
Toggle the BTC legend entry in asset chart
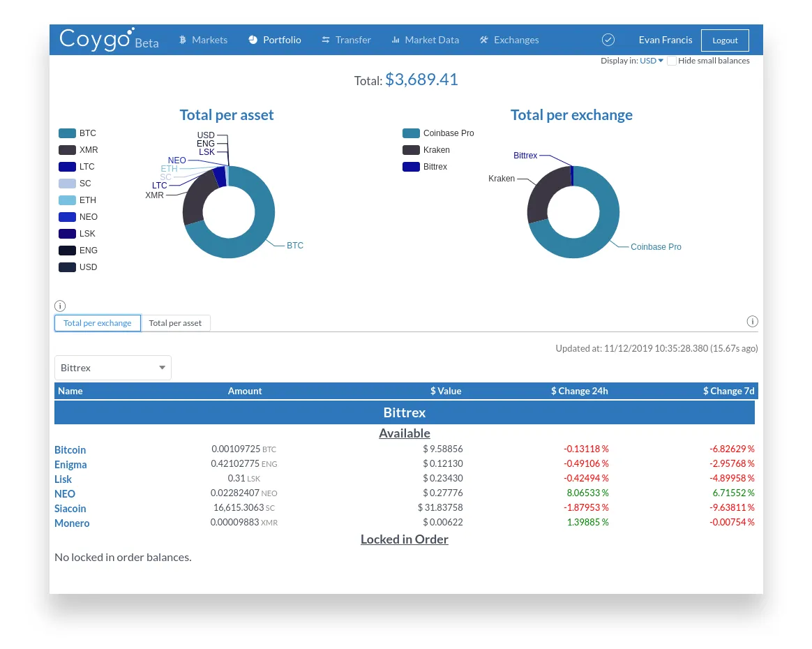pos(77,133)
